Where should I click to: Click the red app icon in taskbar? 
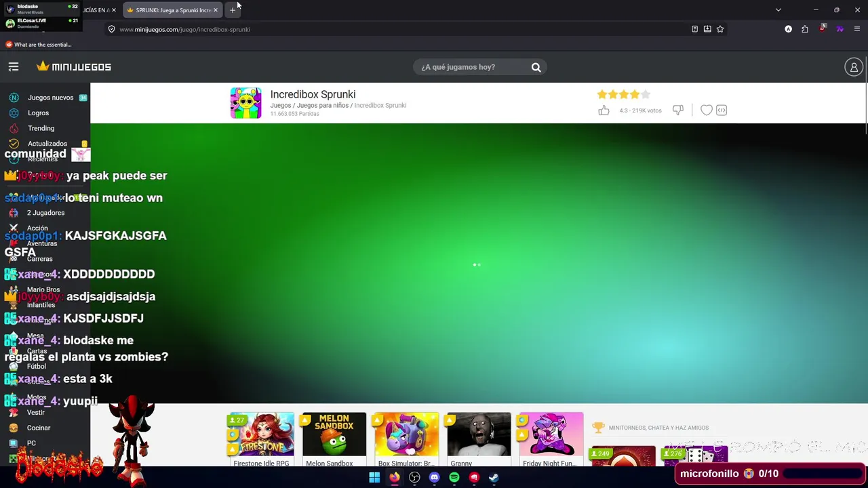pyautogui.click(x=474, y=478)
